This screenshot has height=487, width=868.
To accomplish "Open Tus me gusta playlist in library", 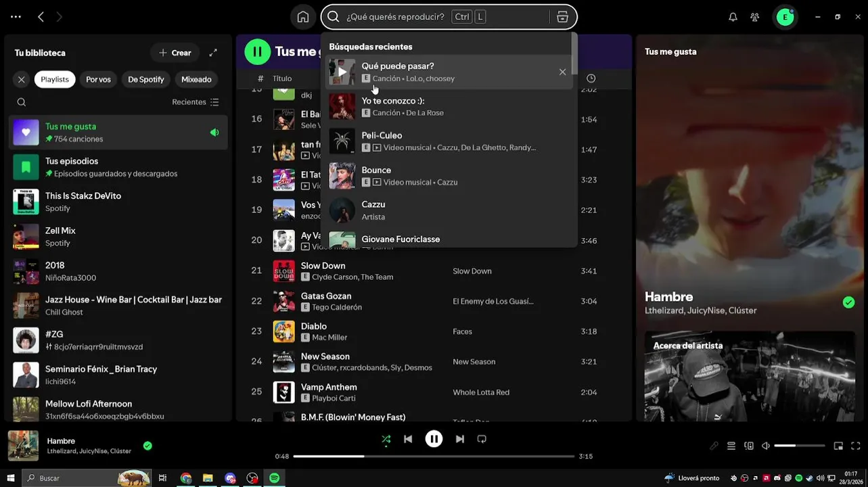I will [118, 132].
